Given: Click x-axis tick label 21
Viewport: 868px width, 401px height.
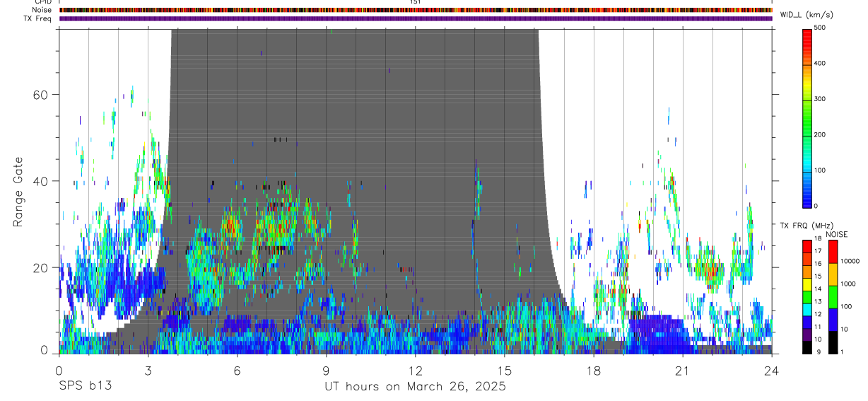Looking at the screenshot, I should [x=683, y=371].
